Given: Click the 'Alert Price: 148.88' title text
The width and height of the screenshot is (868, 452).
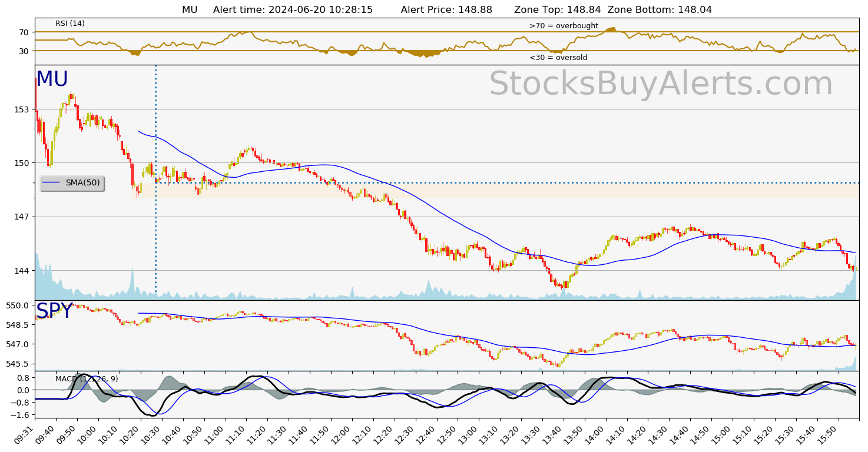Looking at the screenshot, I should (x=446, y=9).
